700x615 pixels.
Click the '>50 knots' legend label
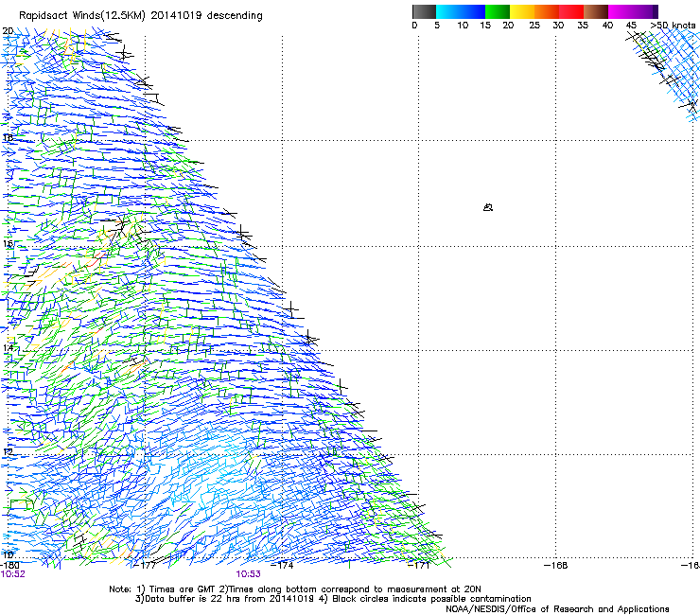[673, 26]
